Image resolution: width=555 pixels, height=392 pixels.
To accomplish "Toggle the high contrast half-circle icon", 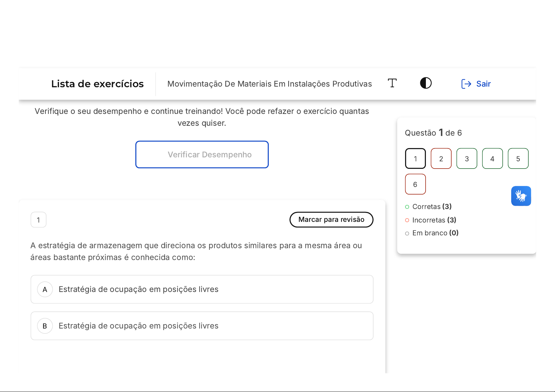I will (426, 83).
